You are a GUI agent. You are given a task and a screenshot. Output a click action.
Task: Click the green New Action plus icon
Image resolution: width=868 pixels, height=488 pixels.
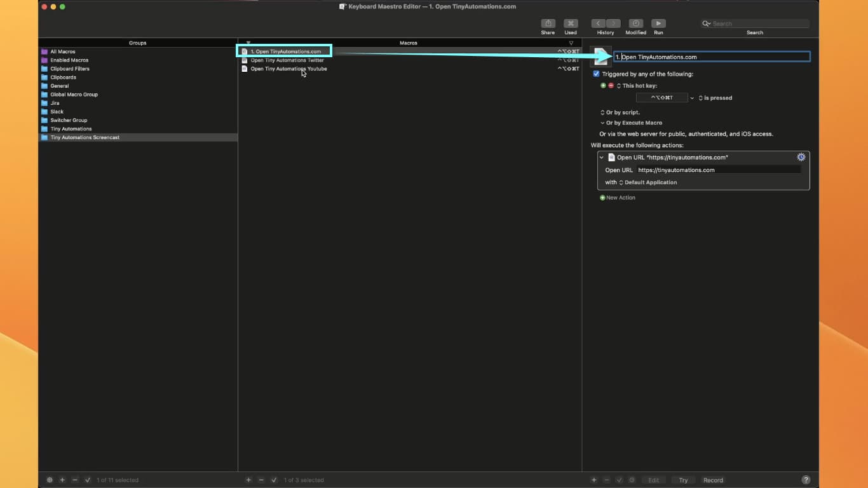[x=602, y=198]
